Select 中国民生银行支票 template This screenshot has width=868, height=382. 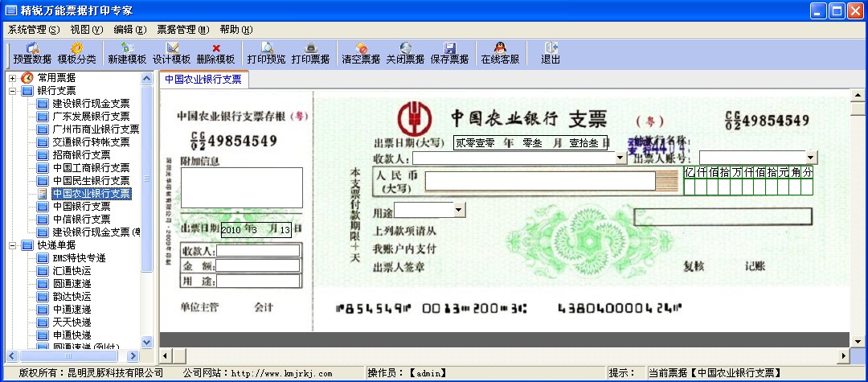92,180
